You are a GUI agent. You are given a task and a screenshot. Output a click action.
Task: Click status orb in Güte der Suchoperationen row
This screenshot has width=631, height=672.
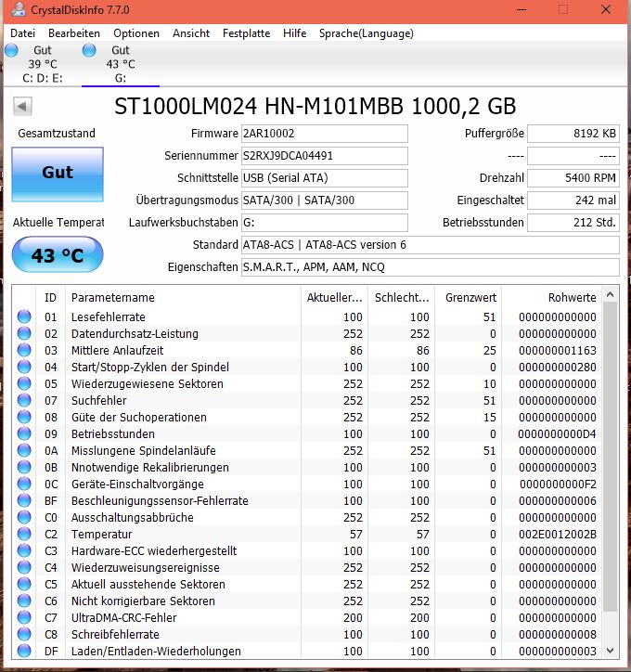tap(24, 417)
